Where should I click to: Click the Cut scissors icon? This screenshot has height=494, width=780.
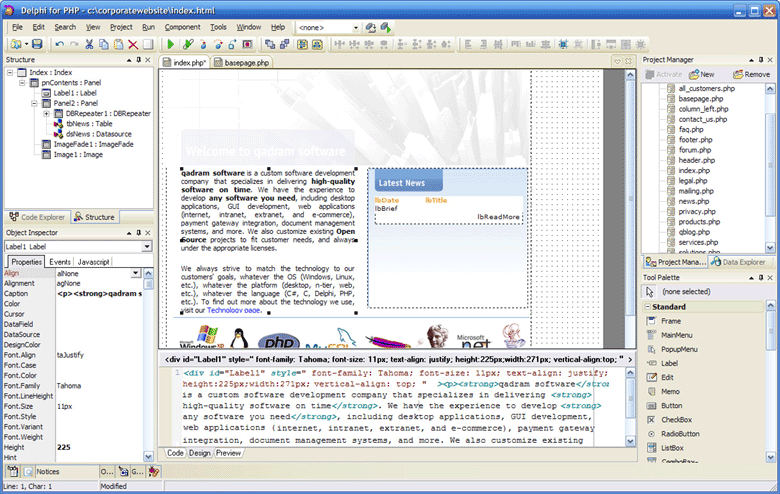(89, 44)
